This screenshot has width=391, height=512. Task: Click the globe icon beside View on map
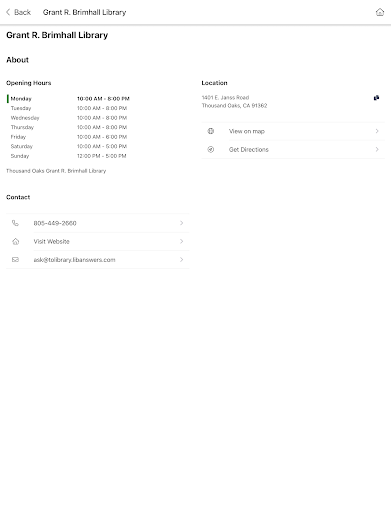(211, 131)
